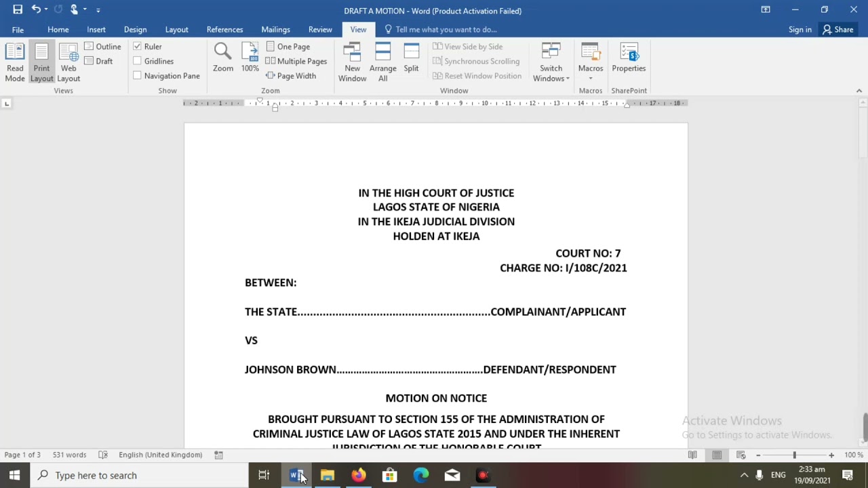Viewport: 868px width, 488px height.
Task: Open Customize Quick Access Toolbar dropdown
Action: 98,9
